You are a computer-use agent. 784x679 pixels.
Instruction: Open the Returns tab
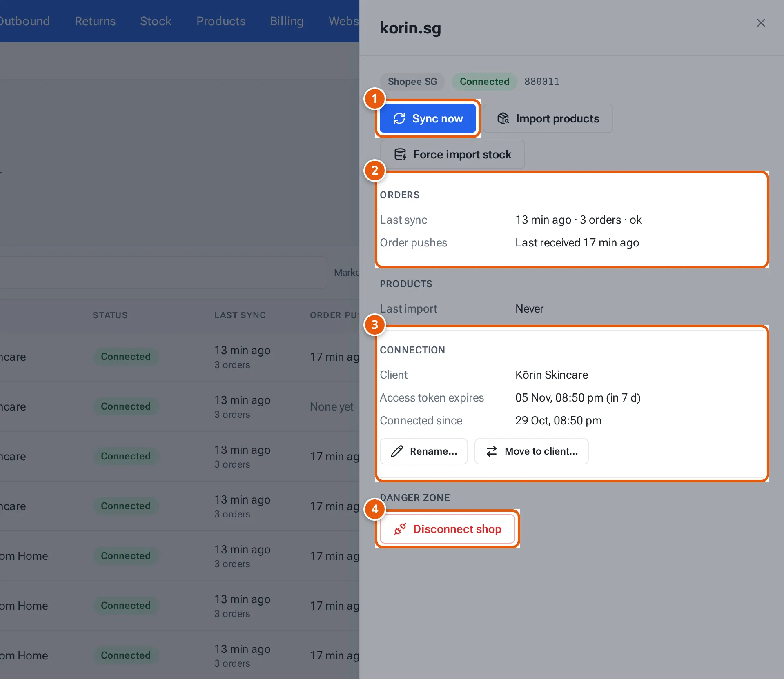pyautogui.click(x=95, y=21)
